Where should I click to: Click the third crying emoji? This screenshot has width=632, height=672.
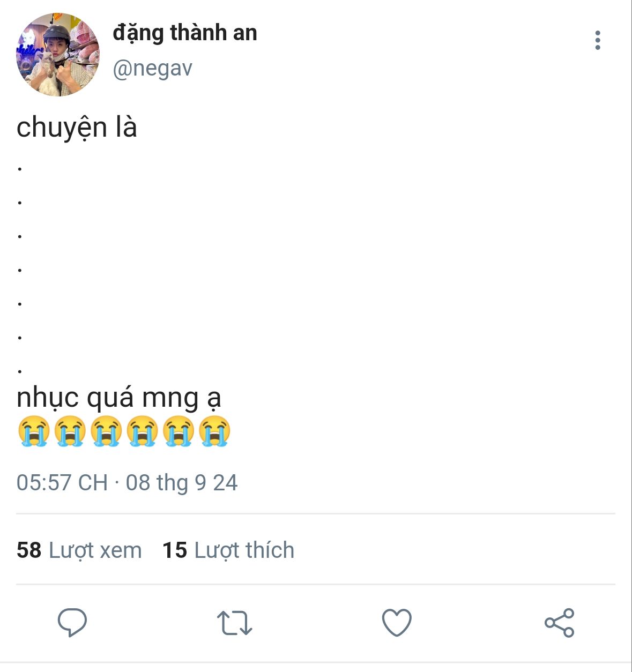tap(106, 431)
